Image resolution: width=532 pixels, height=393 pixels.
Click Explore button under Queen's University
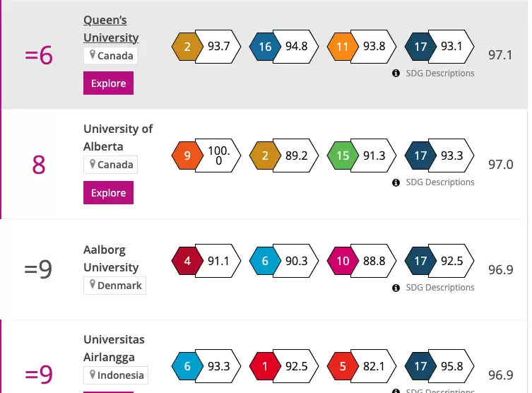[x=109, y=83]
